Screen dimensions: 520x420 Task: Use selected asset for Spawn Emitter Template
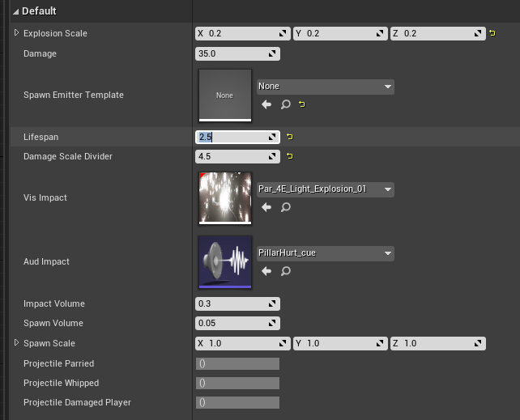266,104
